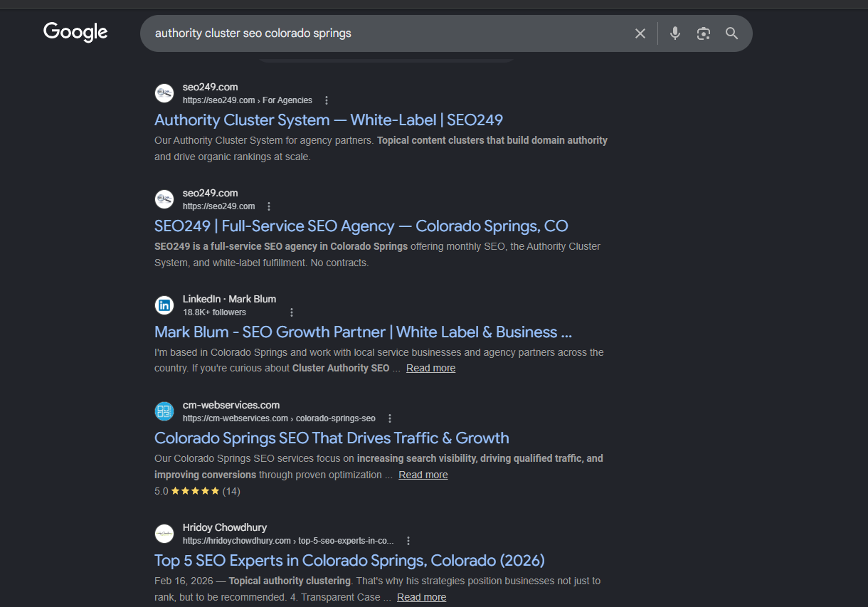This screenshot has height=607, width=868.
Task: Click favicon of seo249.com For Agencies result
Action: point(164,93)
